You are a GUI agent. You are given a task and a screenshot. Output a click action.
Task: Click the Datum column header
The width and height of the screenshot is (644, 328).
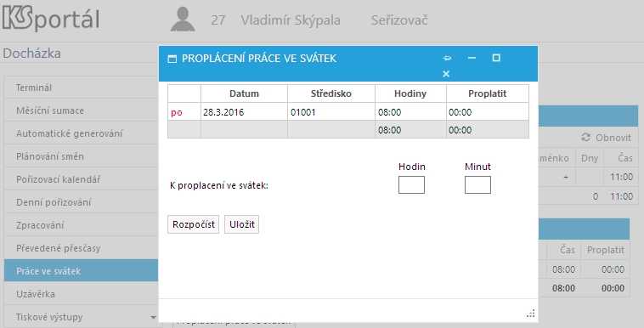click(244, 93)
